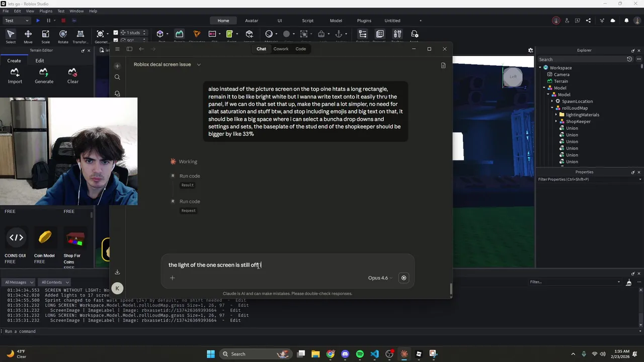Screen dimensions: 644x362
Task: Click the search icon in Claude sidebar
Action: 117,77
